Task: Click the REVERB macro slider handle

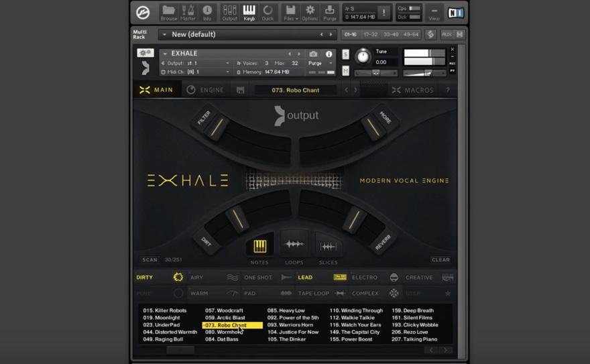Action: [x=354, y=221]
